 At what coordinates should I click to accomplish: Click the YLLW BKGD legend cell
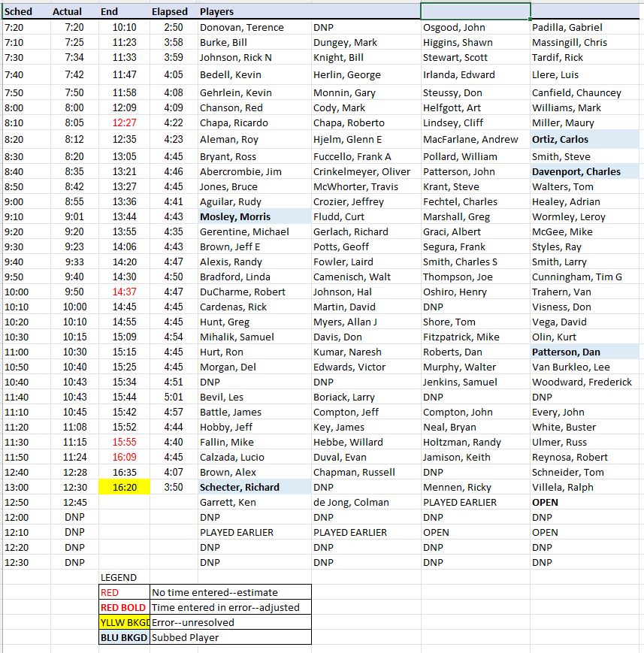pyautogui.click(x=124, y=623)
